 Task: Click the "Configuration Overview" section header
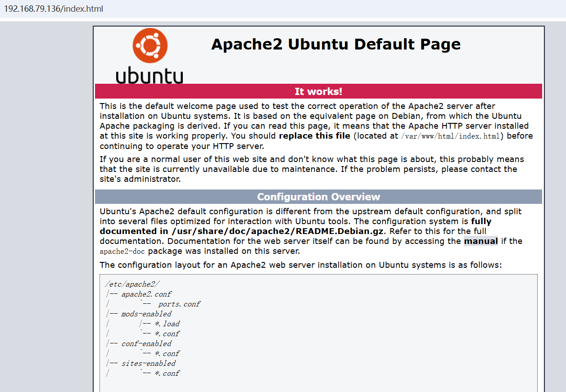pos(318,197)
